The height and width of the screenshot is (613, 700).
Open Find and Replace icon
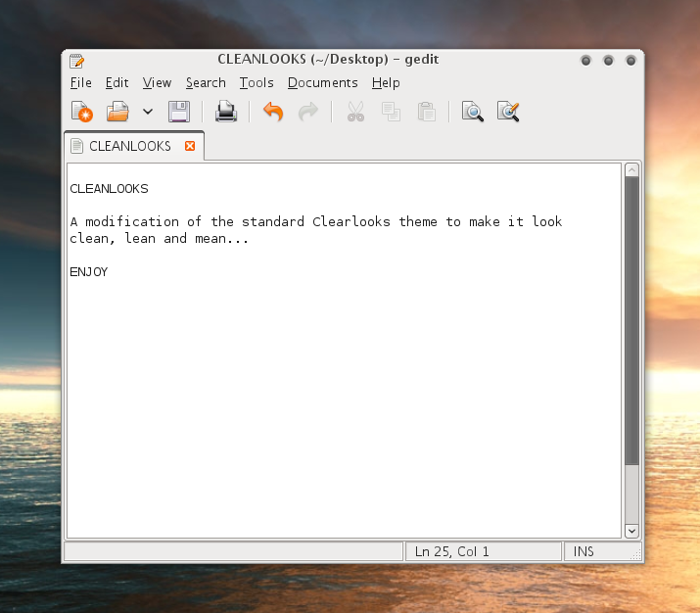click(508, 112)
